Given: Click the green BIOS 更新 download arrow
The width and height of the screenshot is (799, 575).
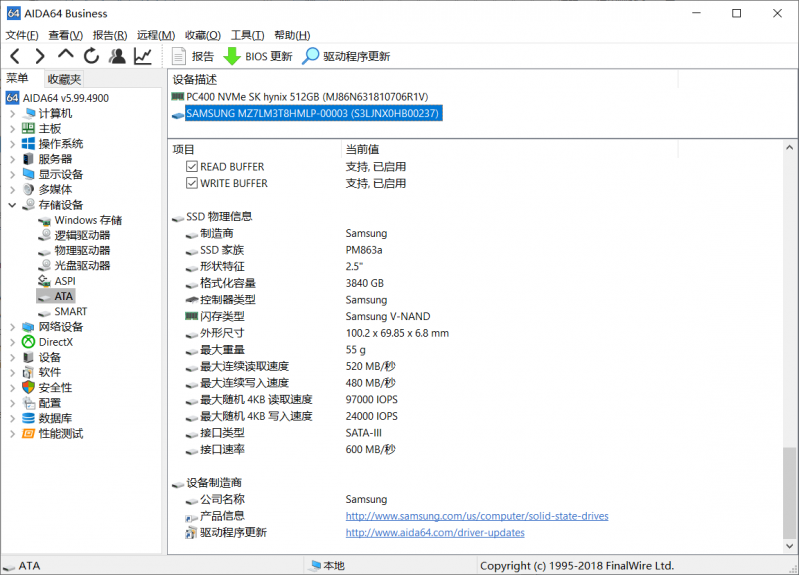Looking at the screenshot, I should [x=232, y=56].
